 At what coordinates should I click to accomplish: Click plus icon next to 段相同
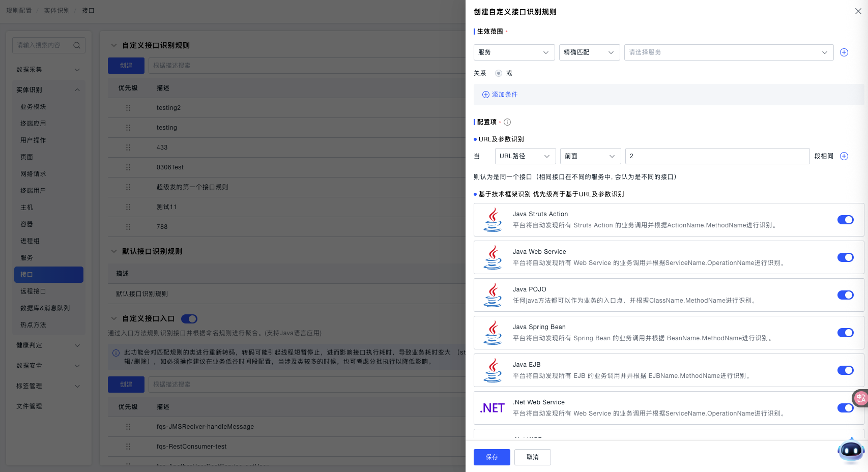point(844,156)
